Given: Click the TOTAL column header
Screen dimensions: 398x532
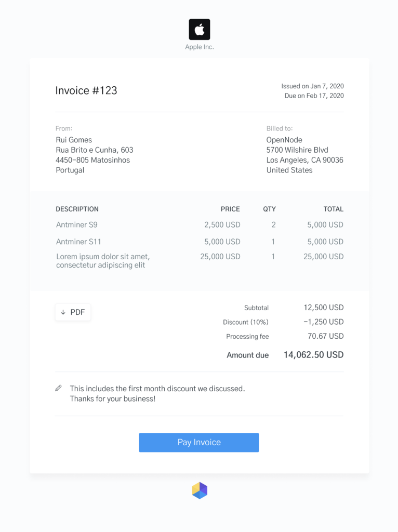Looking at the screenshot, I should [x=333, y=209].
